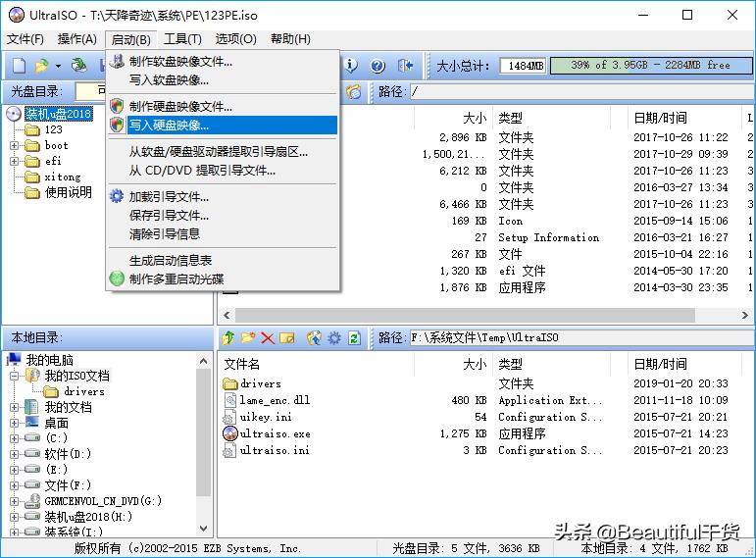756x558 pixels.
Task: Click the 39% of 3.95GB capacity bar
Action: point(651,66)
